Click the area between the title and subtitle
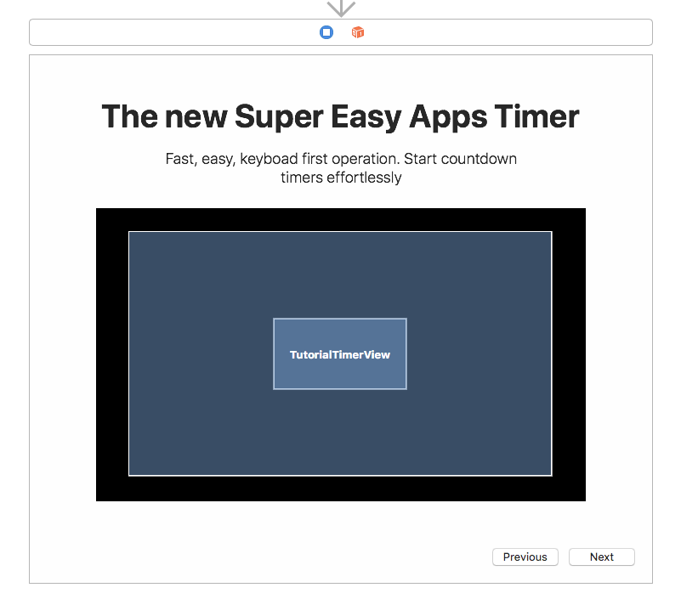This screenshot has height=616, width=681. [x=340, y=143]
